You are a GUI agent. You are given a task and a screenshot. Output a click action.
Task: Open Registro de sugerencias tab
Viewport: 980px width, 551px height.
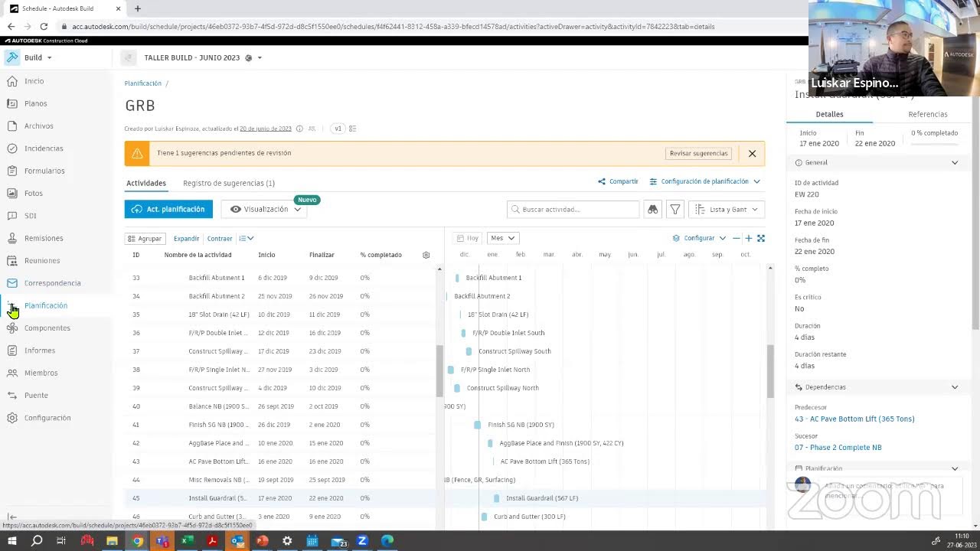(x=229, y=183)
